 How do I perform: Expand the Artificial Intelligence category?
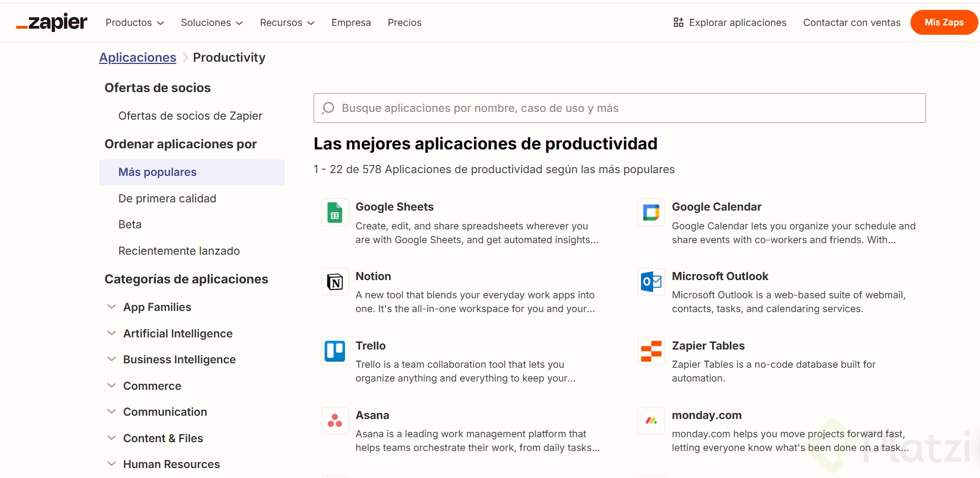[x=112, y=333]
